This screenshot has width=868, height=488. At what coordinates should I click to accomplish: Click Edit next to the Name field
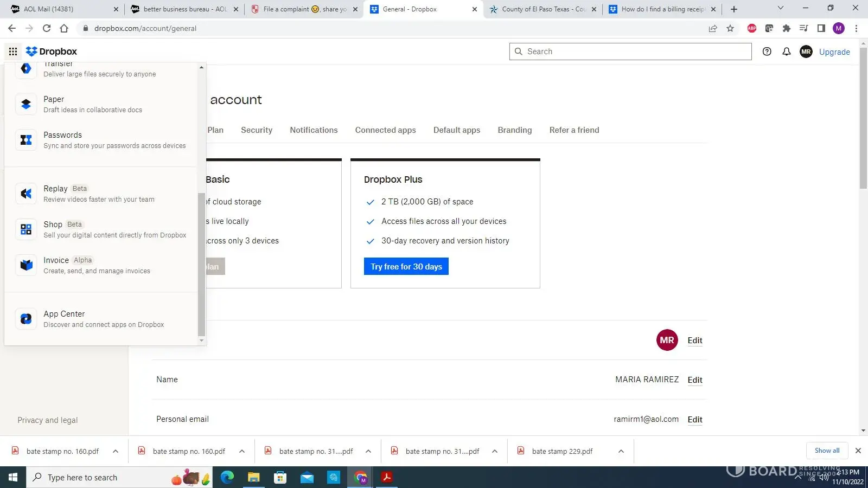click(x=694, y=380)
